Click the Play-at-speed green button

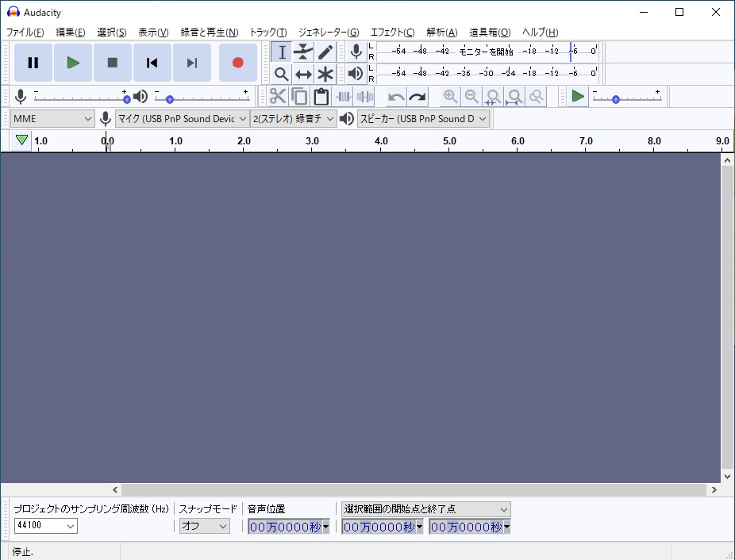click(578, 97)
